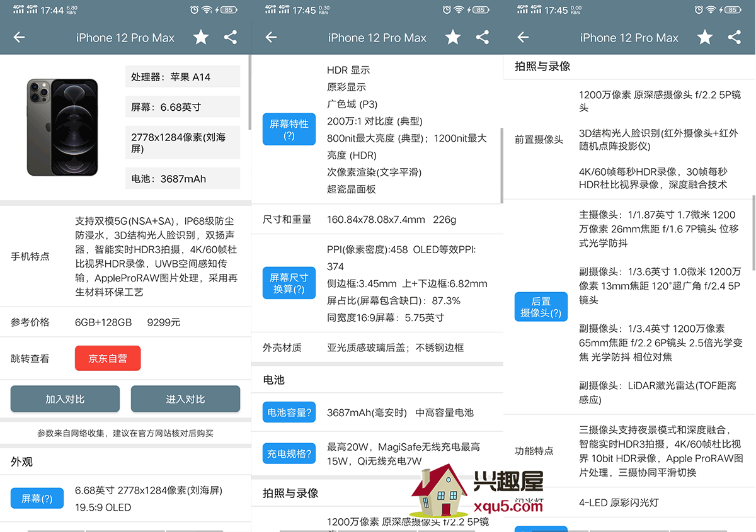Star the iPhone on the right screen

[705, 38]
